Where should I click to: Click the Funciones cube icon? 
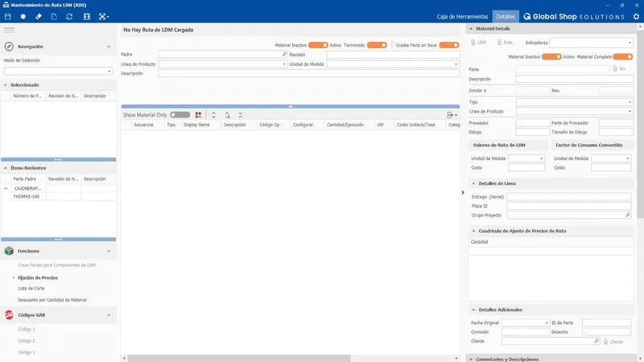click(9, 251)
